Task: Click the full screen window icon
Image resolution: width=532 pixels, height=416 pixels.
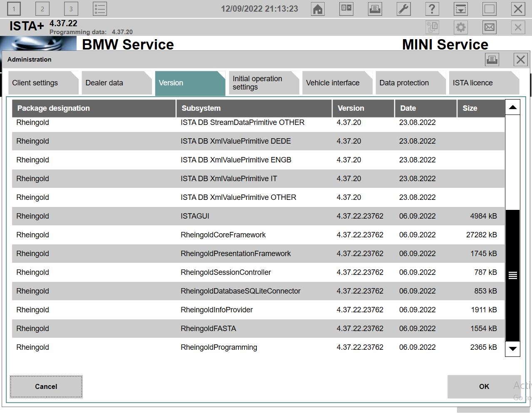Action: (490, 9)
